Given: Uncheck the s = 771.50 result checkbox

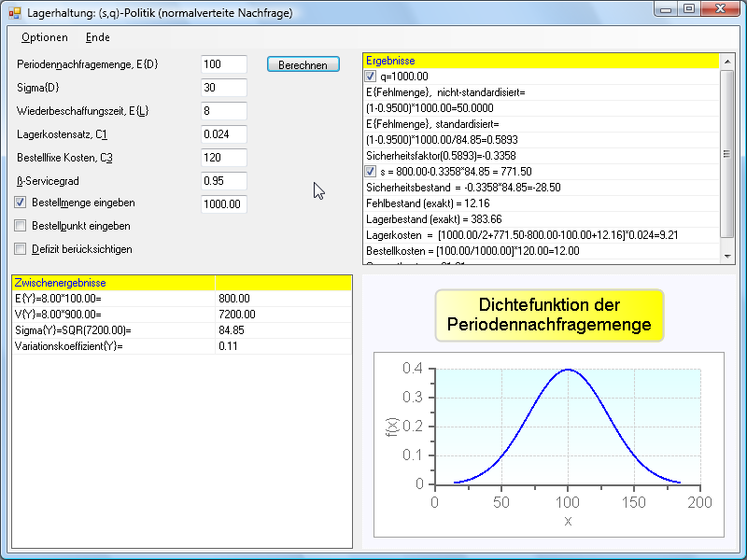Looking at the screenshot, I should pos(371,172).
